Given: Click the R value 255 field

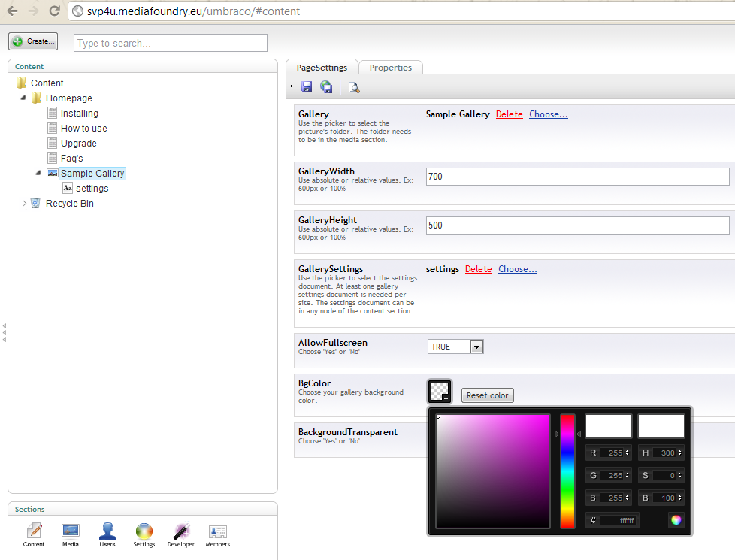Looking at the screenshot, I should point(612,453).
